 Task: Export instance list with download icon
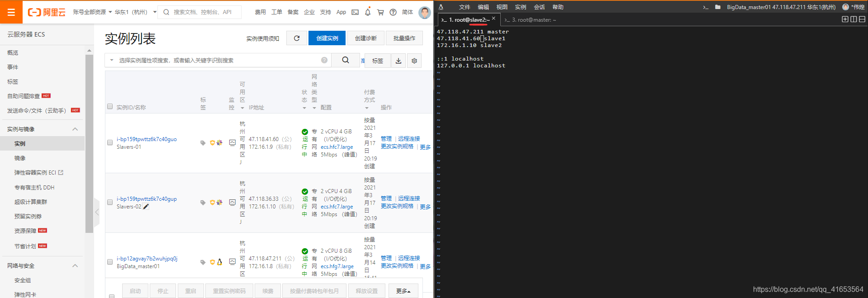(x=398, y=61)
